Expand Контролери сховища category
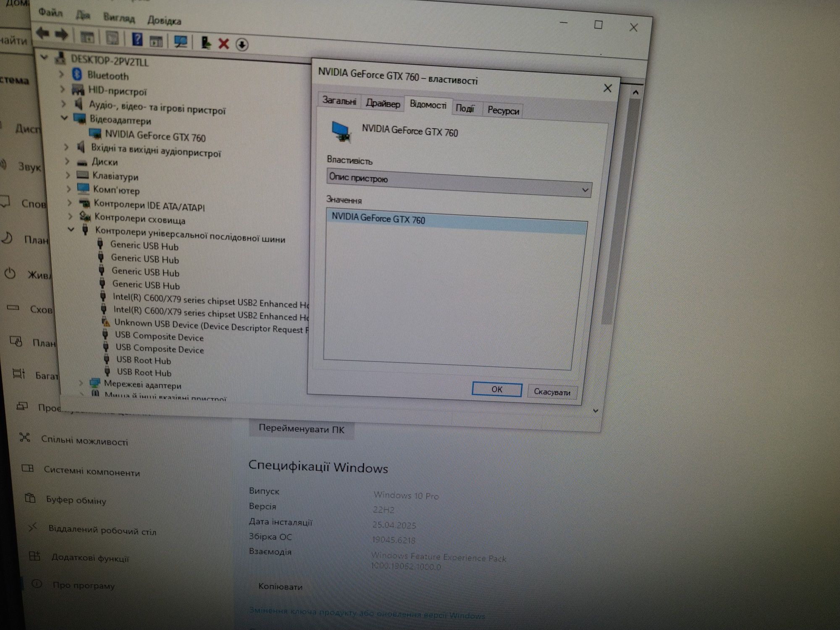 tap(71, 216)
